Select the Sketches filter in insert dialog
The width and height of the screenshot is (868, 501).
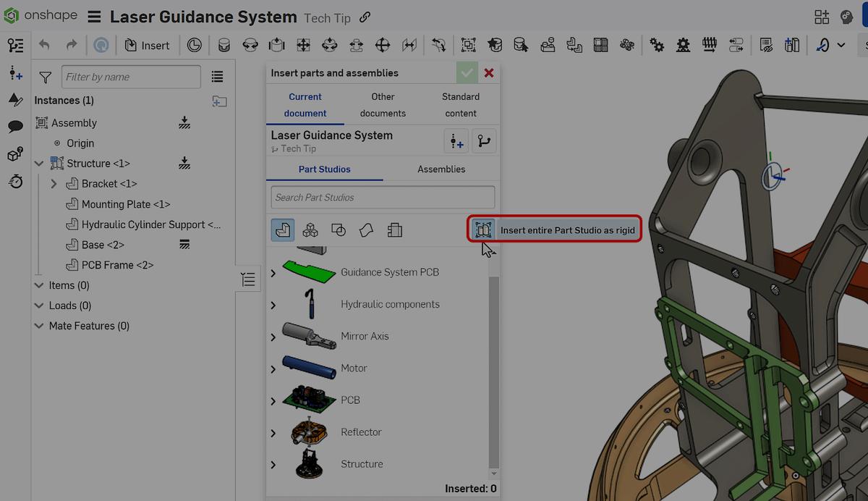[x=338, y=230]
